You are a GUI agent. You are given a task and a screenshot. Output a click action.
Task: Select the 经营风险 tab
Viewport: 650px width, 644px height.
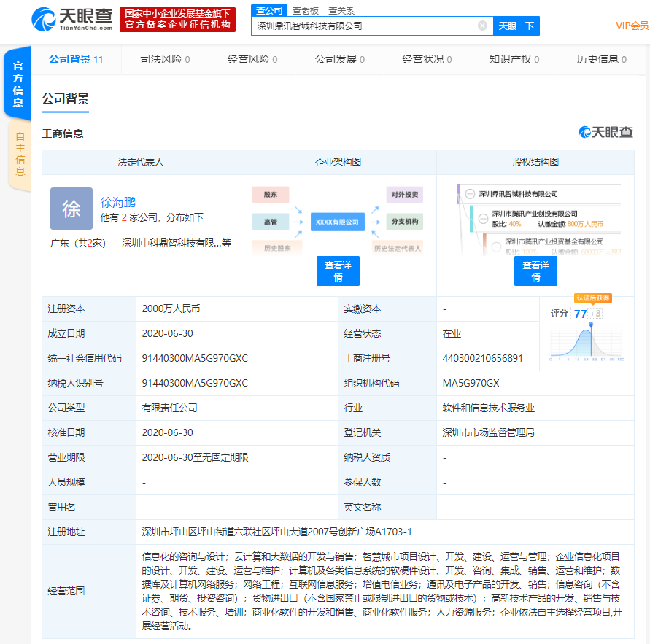(252, 59)
